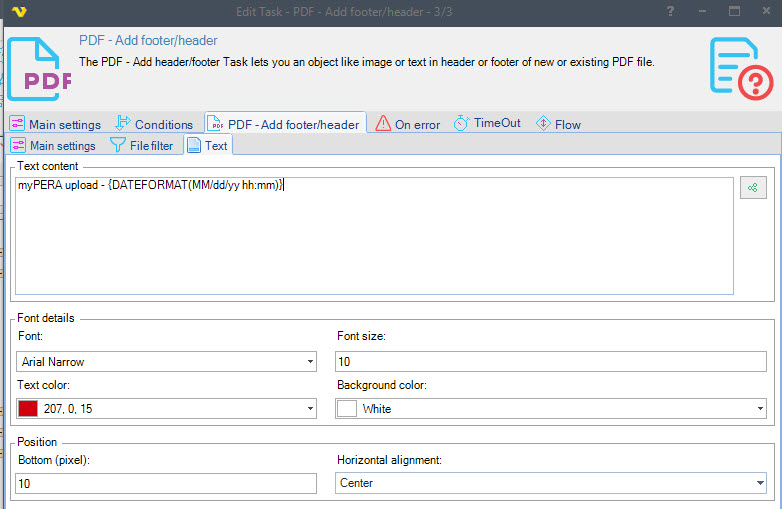Image resolution: width=782 pixels, height=509 pixels.
Task: Click the Bottom (pixel) input field
Action: point(165,484)
